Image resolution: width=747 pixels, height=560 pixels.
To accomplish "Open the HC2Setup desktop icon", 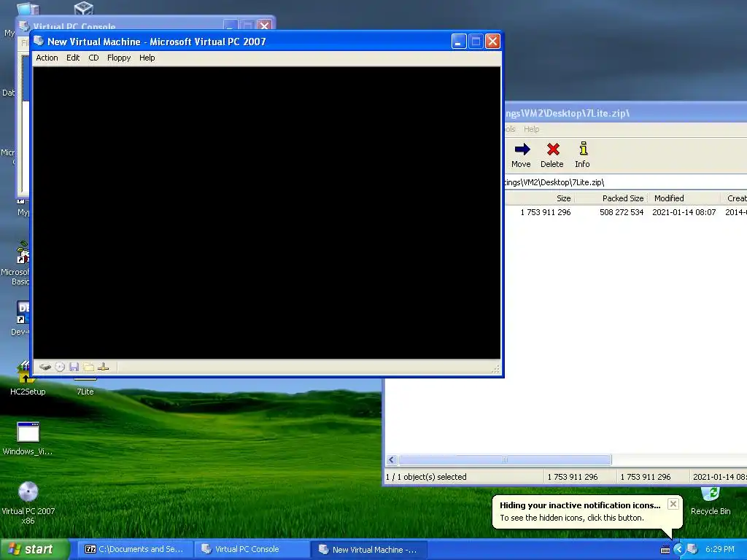I will 28,378.
